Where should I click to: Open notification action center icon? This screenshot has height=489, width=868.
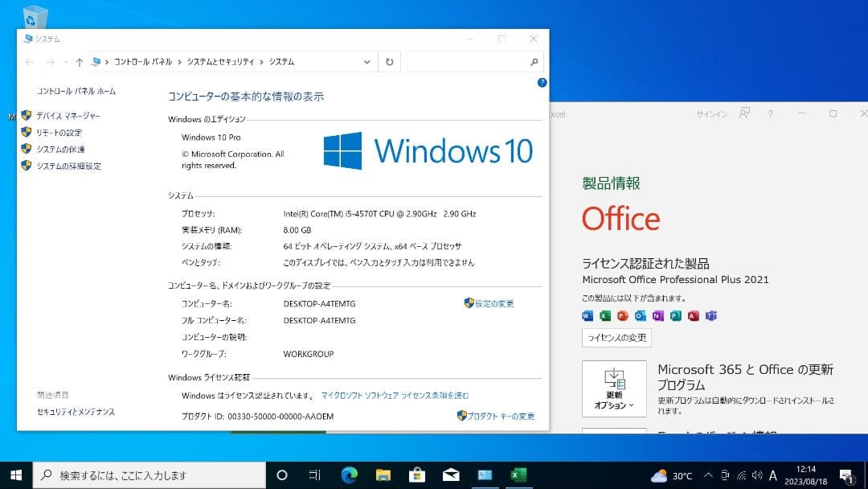coord(845,475)
